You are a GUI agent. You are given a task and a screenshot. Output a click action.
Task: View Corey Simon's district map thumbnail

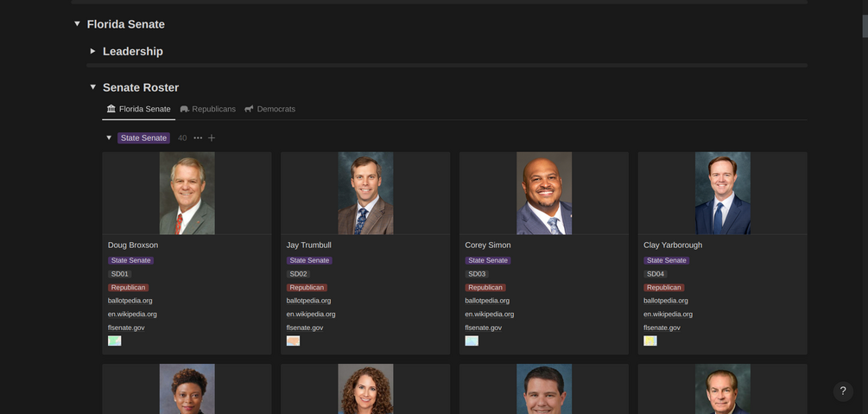[x=472, y=341]
